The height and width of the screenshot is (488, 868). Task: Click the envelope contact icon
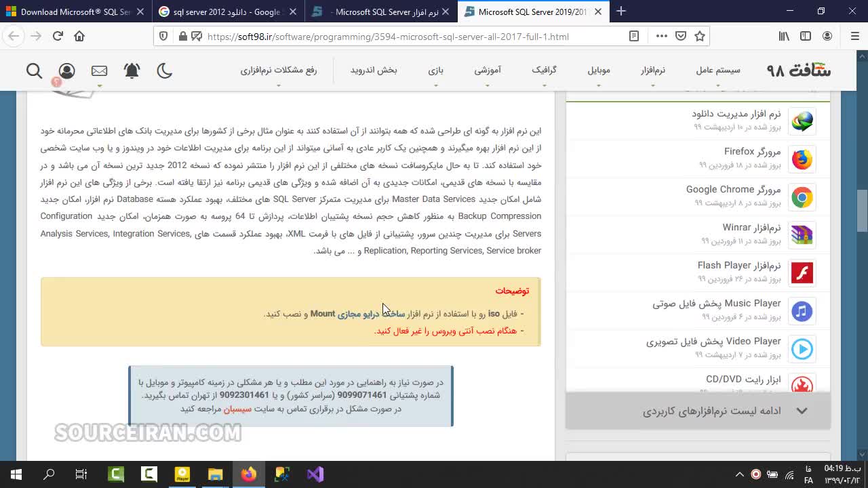pos(99,70)
